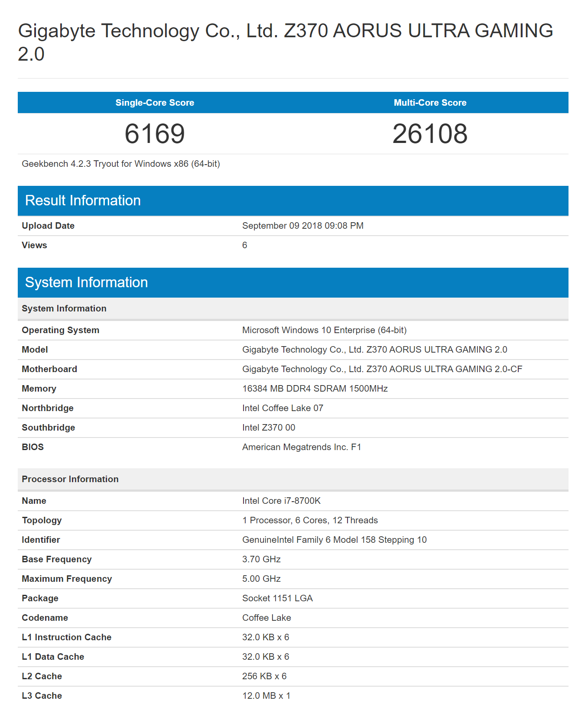Select Microsoft Windows 10 Enterprise (64-bit) value

click(325, 330)
